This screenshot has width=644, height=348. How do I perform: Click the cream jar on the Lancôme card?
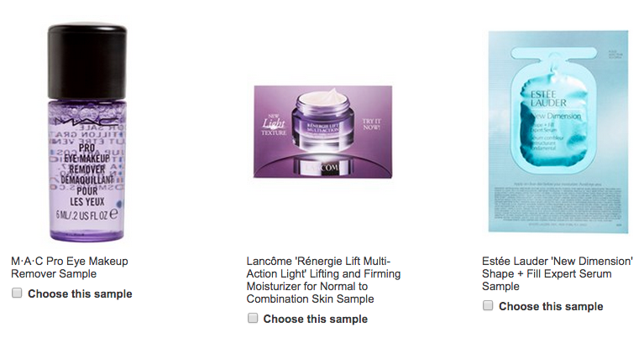click(322, 118)
